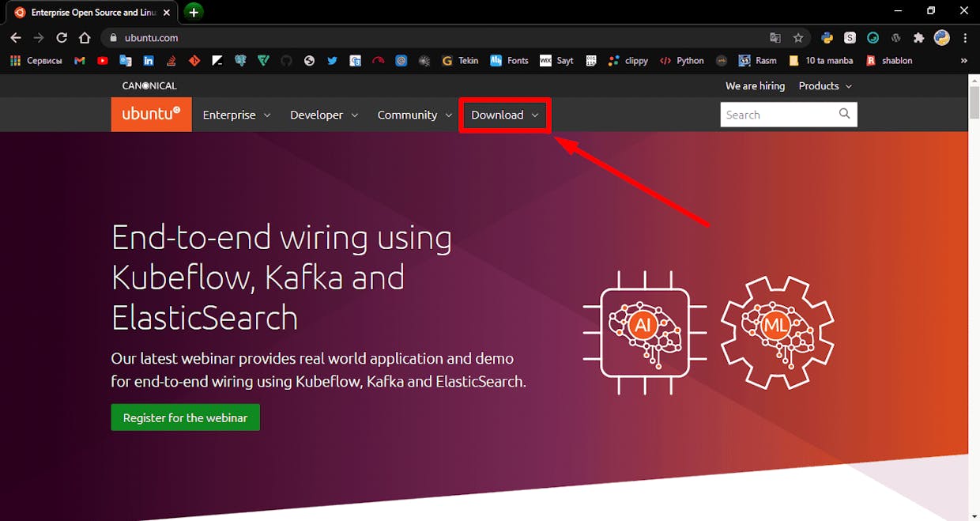Open the Grammarly green extension icon
The width and height of the screenshot is (980, 521).
[873, 37]
